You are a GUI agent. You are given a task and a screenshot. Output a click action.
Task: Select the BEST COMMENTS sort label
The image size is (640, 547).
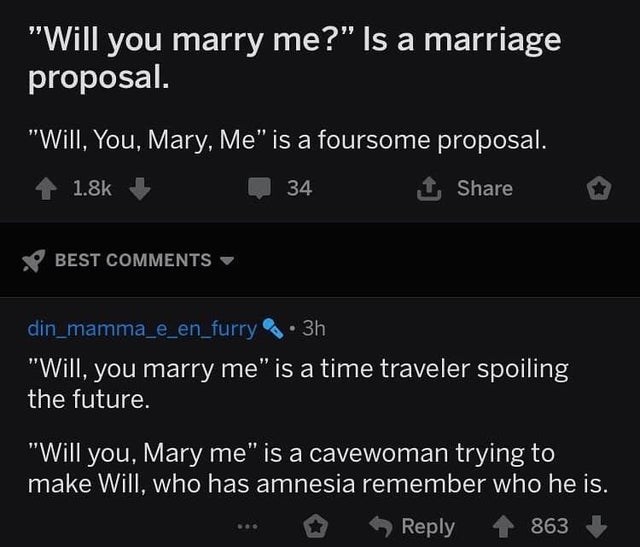click(x=132, y=260)
